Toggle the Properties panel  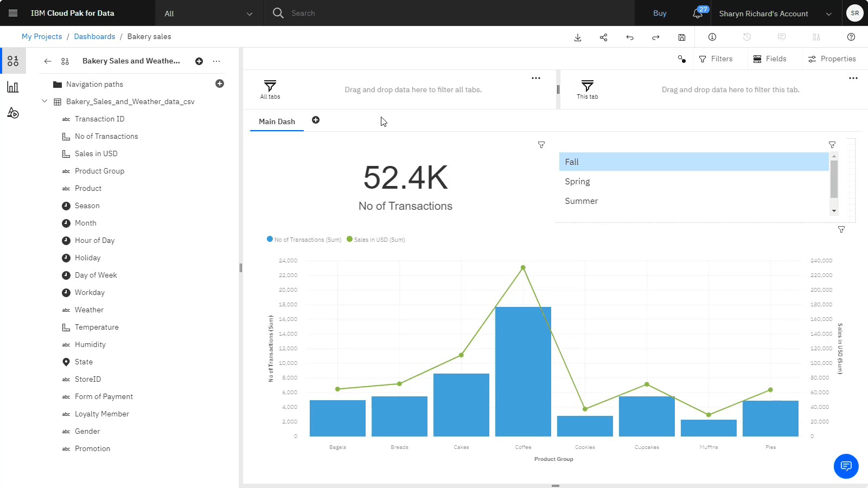(832, 59)
